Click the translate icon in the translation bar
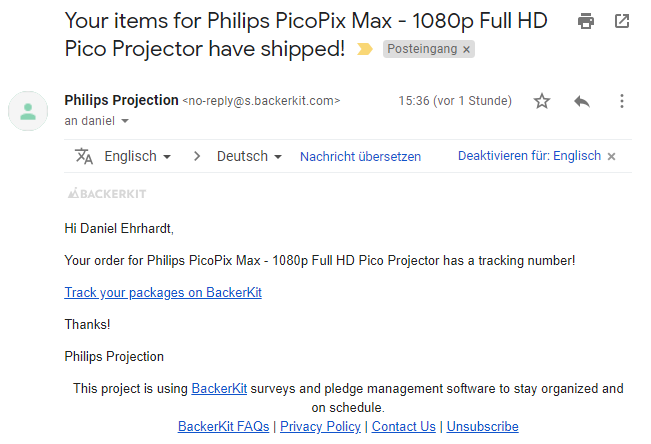The image size is (651, 444). click(x=83, y=156)
